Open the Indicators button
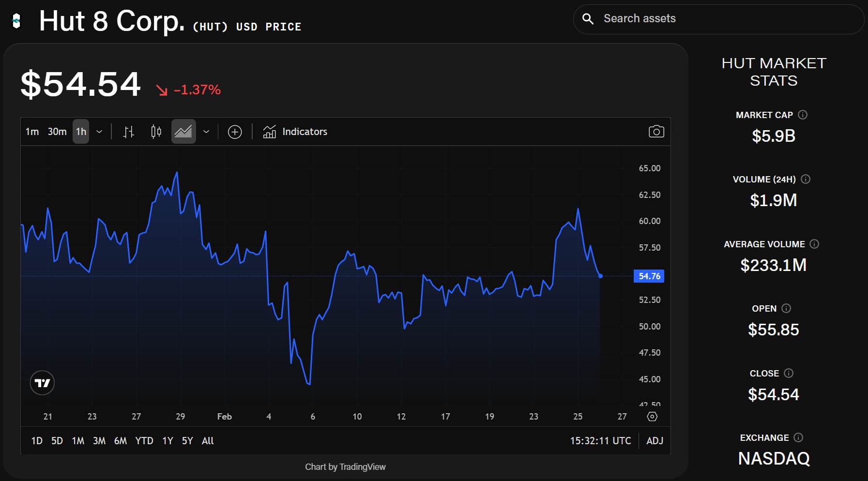 click(295, 132)
